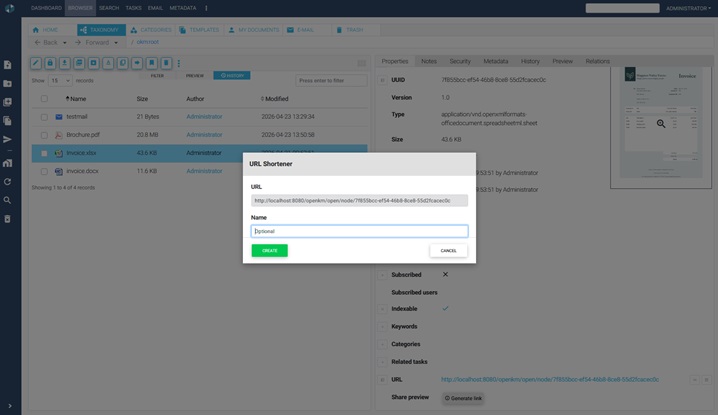Viewport: 718px width, 415px height.
Task: Click the OpenKM logo icon
Action: [x=10, y=8]
